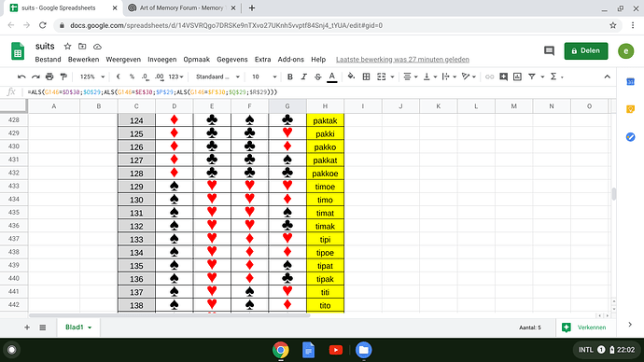Open vertical align dropdown
Image resolution: width=644 pixels, height=362 pixels.
click(x=429, y=77)
